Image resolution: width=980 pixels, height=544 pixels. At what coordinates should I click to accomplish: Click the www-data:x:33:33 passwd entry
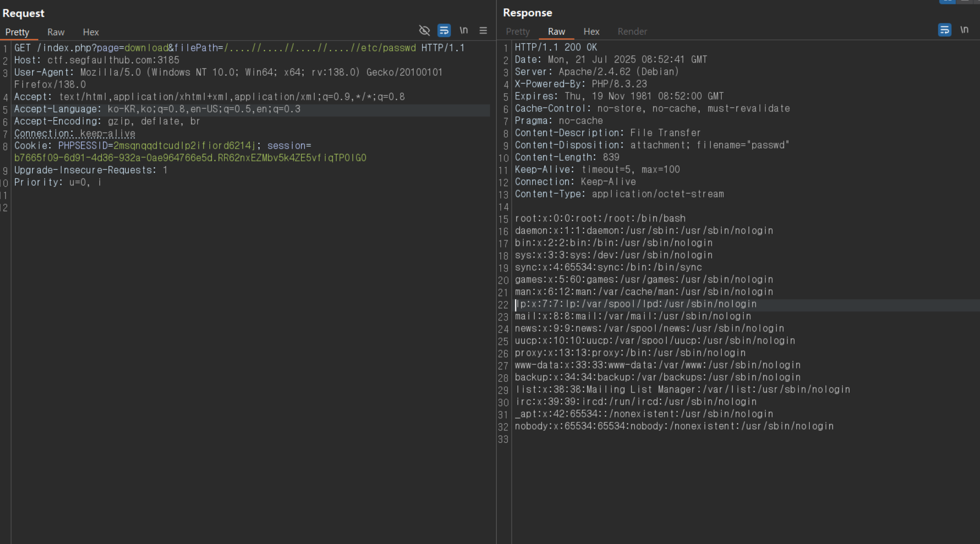tap(658, 365)
